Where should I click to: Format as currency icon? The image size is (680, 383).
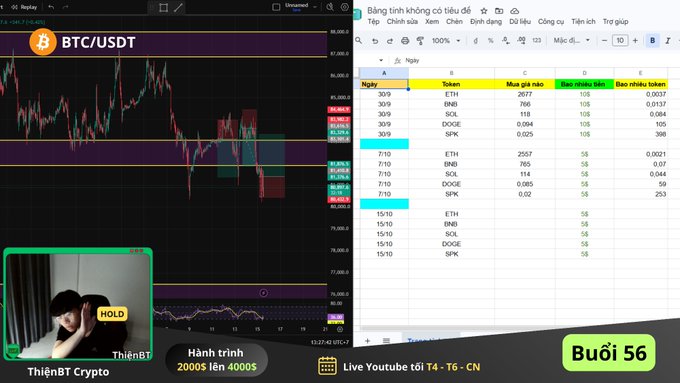tap(476, 41)
